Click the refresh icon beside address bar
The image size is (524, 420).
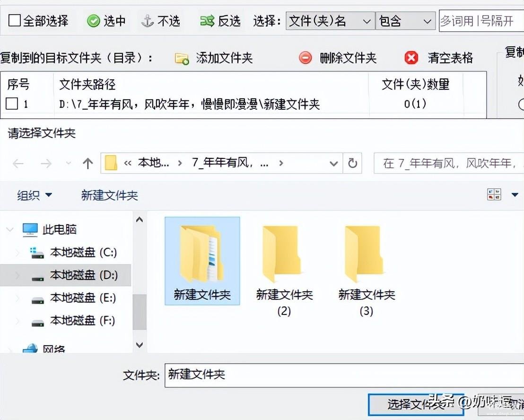(352, 163)
